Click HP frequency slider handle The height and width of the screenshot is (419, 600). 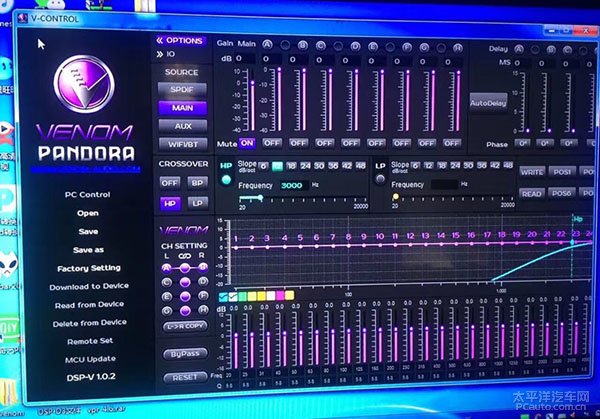[260, 197]
